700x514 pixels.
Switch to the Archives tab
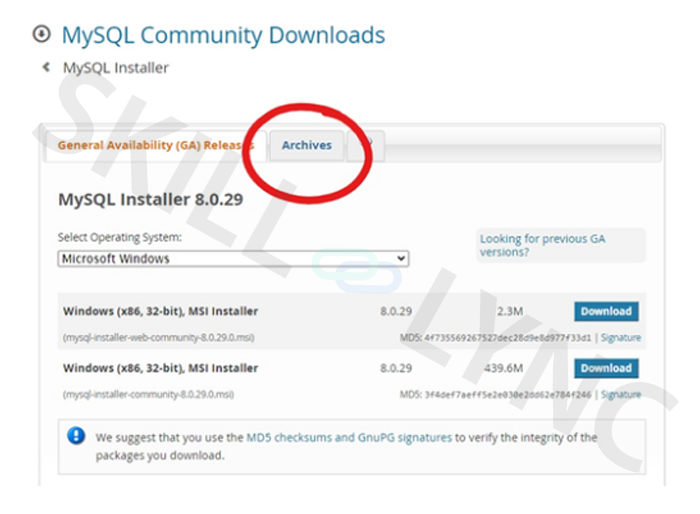307,146
